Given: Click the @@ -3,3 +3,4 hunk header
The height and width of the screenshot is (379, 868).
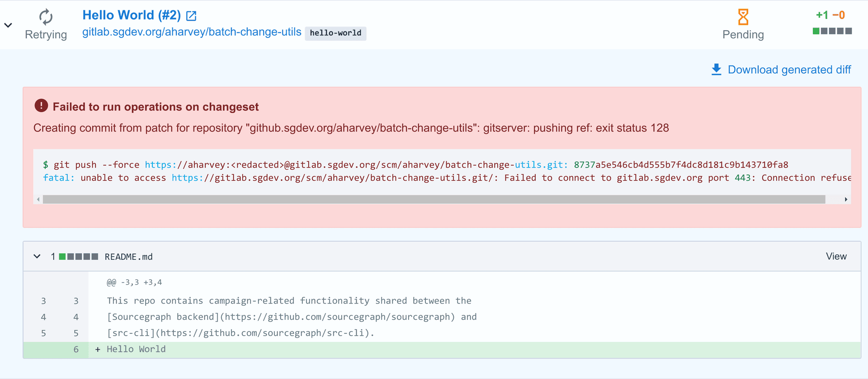Looking at the screenshot, I should tap(134, 282).
